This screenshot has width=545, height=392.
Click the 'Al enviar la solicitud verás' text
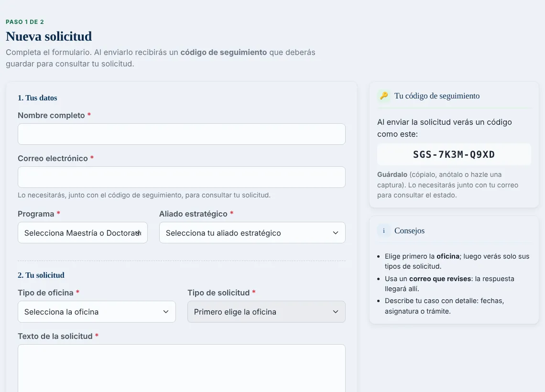pos(445,128)
